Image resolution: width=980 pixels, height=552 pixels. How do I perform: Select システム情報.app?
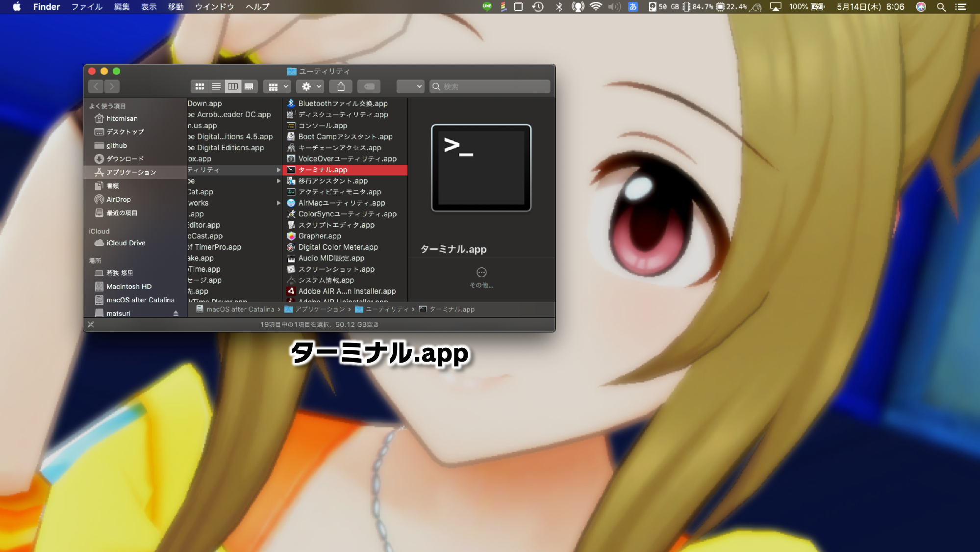coord(345,280)
